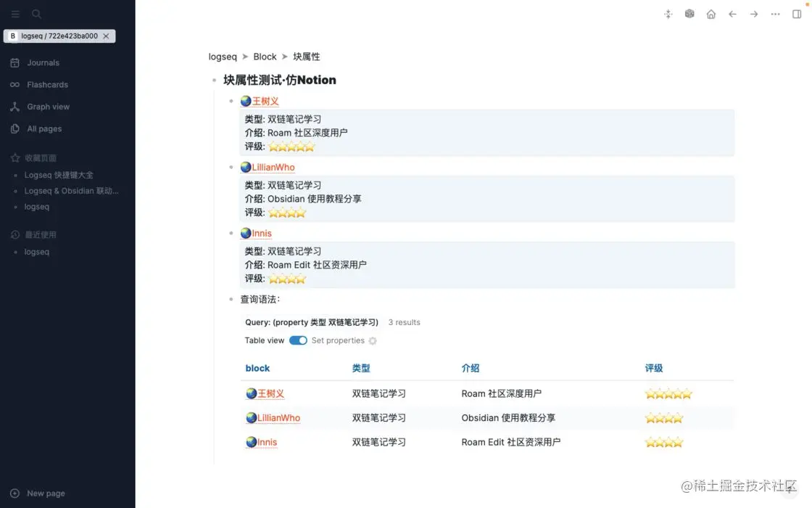The width and height of the screenshot is (812, 508).
Task: Sort by 评级 column header
Action: click(653, 368)
